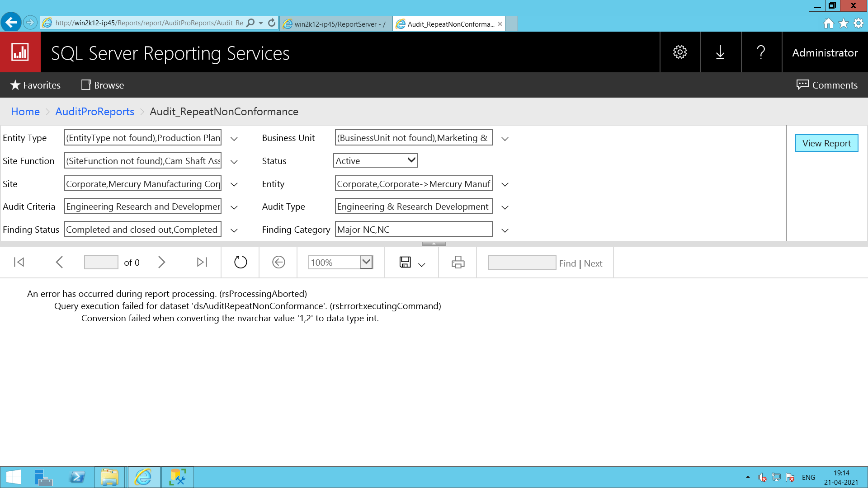The image size is (868, 488).
Task: Open browser favorites star icon
Action: [x=844, y=23]
